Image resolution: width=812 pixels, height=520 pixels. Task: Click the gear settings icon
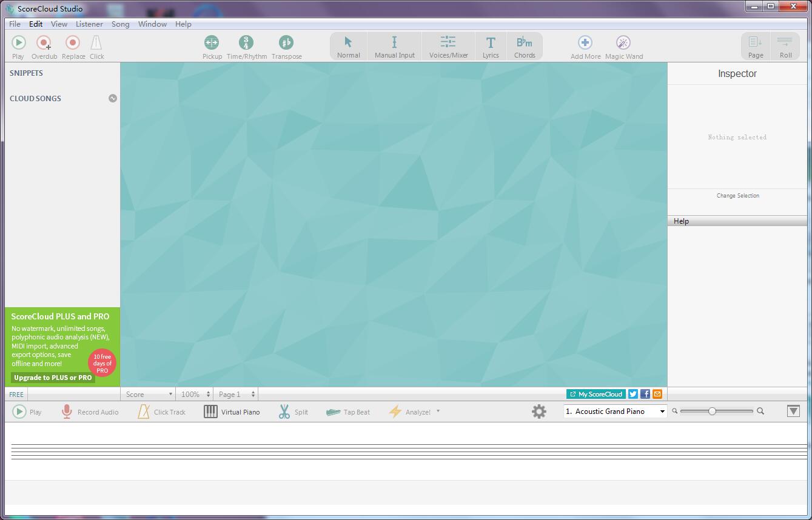click(539, 412)
